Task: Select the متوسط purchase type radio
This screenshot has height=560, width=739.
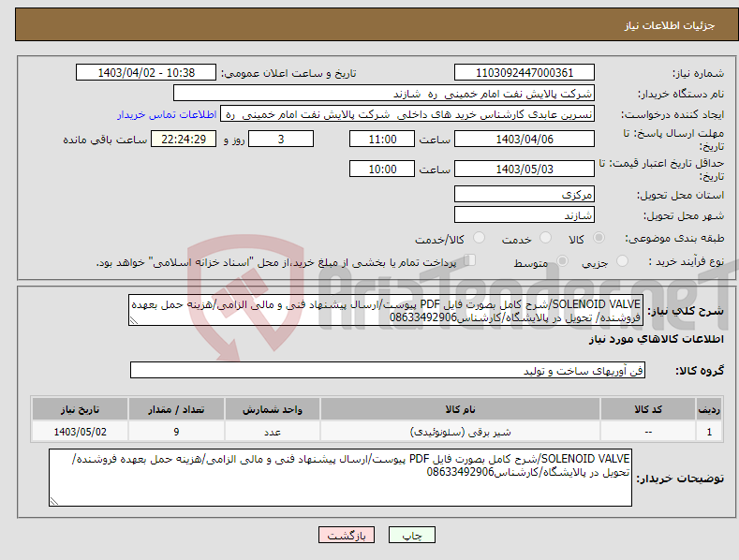Action: 562,261
